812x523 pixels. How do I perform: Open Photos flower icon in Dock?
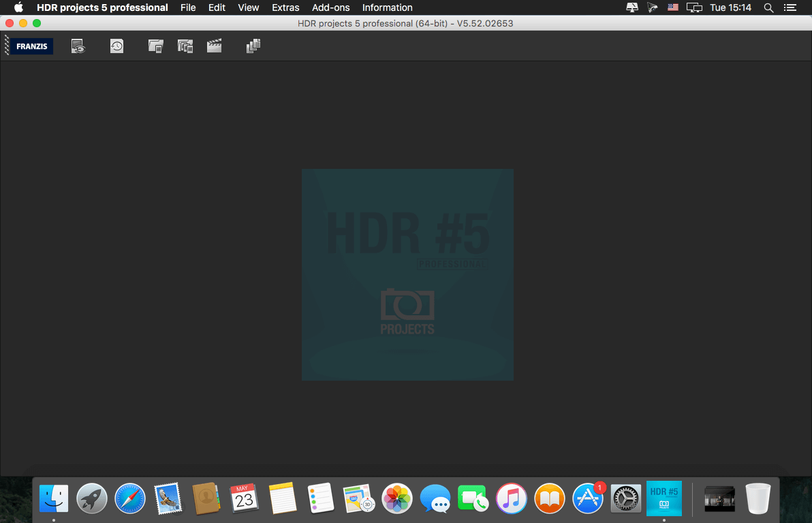(397, 498)
